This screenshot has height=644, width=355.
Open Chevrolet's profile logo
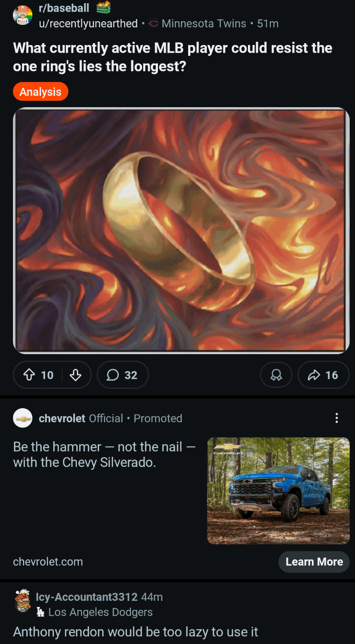tap(22, 418)
